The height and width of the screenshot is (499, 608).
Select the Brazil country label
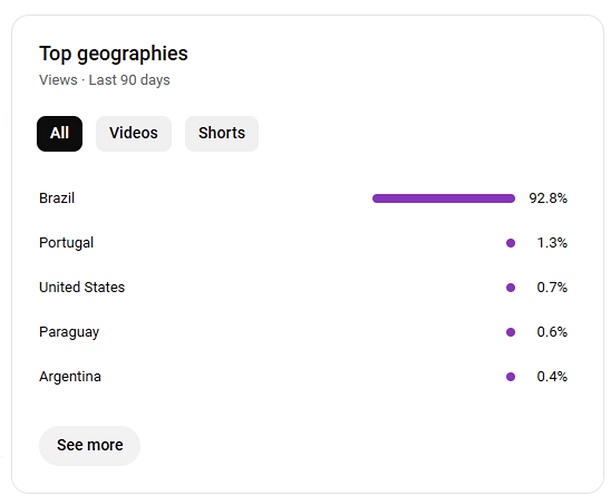(x=57, y=198)
